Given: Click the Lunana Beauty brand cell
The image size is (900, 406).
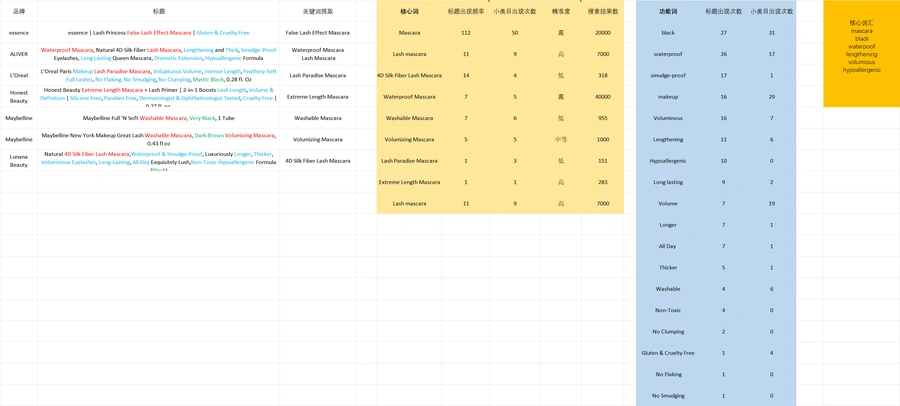Looking at the screenshot, I should [x=19, y=160].
